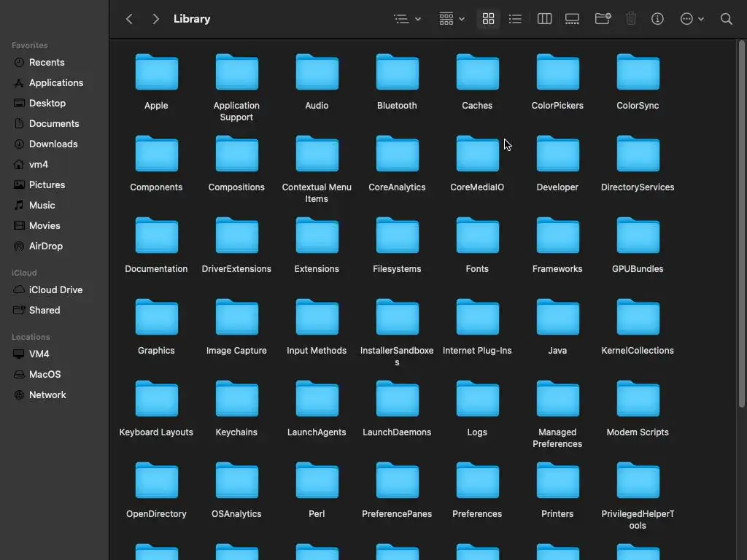Go back with the left chevron button
The width and height of the screenshot is (747, 560).
pos(129,19)
